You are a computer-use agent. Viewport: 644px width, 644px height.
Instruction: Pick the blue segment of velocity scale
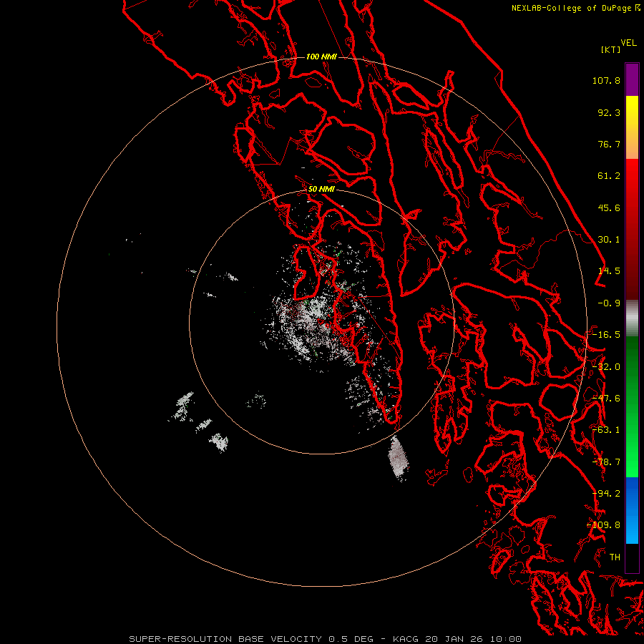pyautogui.click(x=632, y=510)
